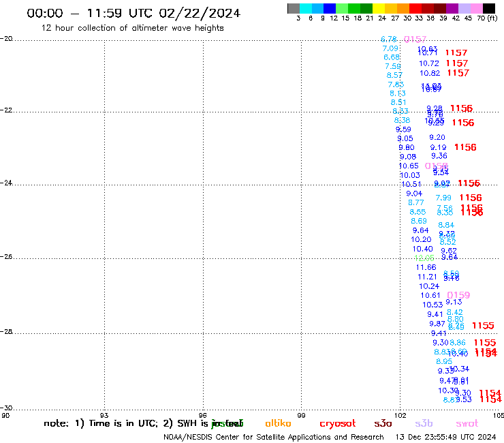Viewport: 504px width, 443px height.
Task: Click the title "00:00 – 11:59 UTC 02/22/2024"
Action: pyautogui.click(x=133, y=13)
